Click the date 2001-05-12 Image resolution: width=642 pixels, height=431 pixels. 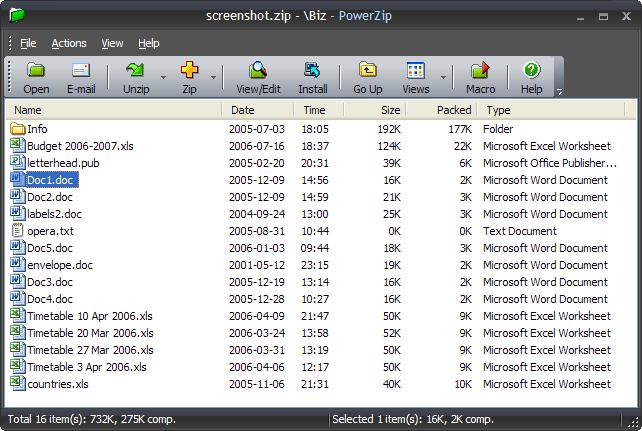[257, 265]
